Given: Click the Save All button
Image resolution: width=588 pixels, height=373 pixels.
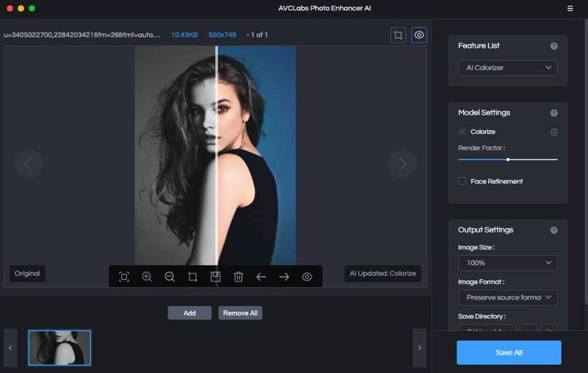Looking at the screenshot, I should 509,352.
